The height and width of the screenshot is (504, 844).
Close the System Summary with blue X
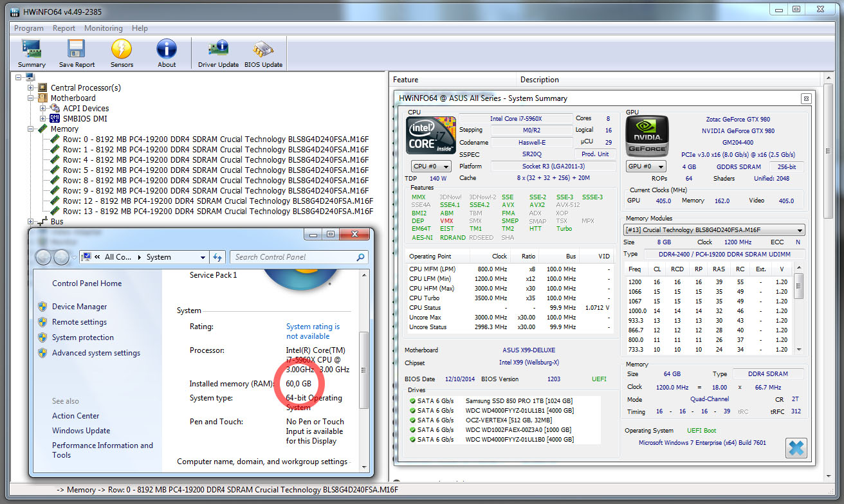click(x=796, y=447)
